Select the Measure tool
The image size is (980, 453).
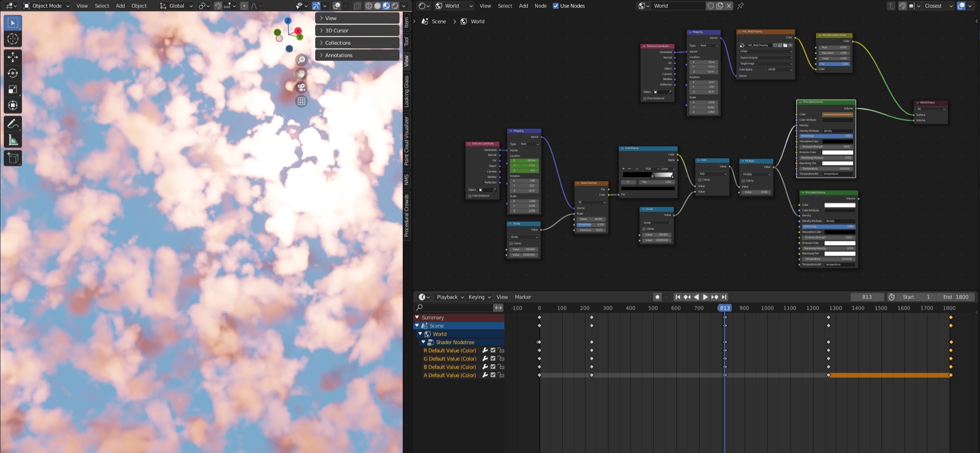13,141
